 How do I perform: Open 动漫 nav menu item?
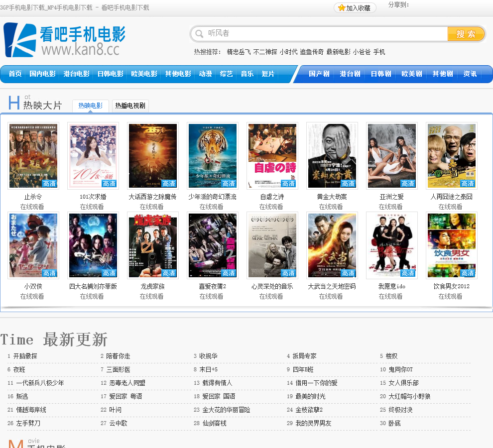coord(205,74)
